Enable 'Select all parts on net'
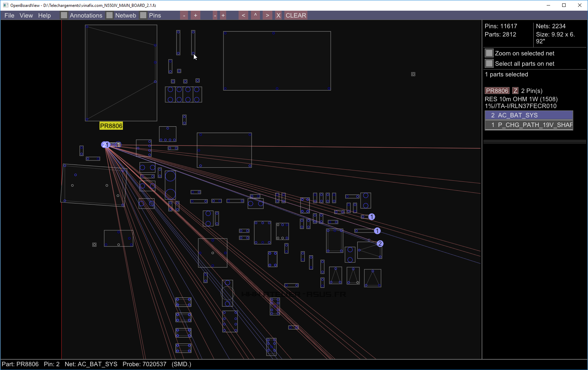The width and height of the screenshot is (588, 370). [489, 64]
